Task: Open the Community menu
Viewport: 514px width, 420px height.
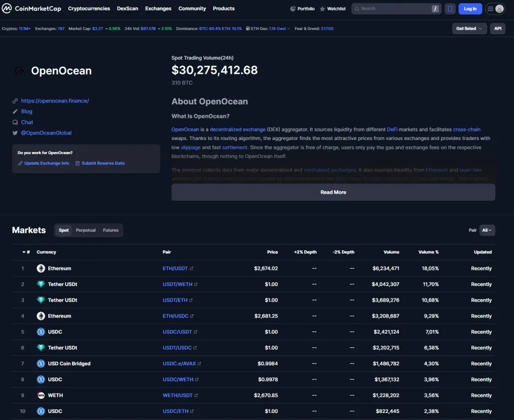Action: tap(192, 9)
